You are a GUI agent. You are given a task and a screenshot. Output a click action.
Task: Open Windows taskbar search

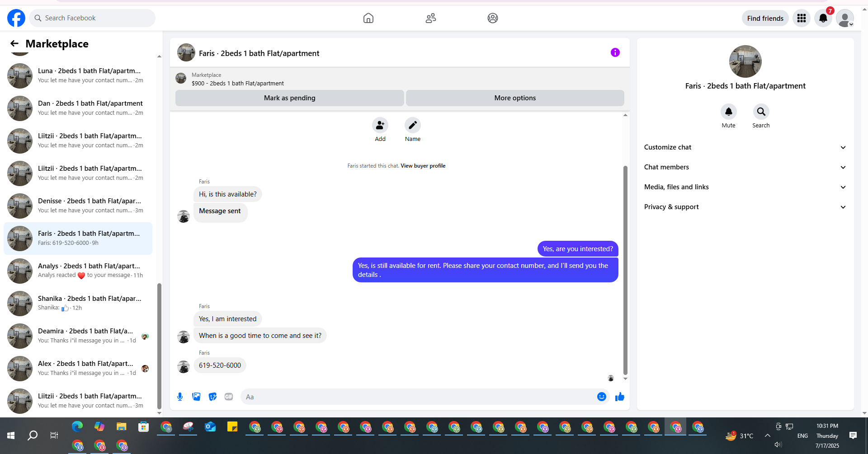[x=33, y=435]
